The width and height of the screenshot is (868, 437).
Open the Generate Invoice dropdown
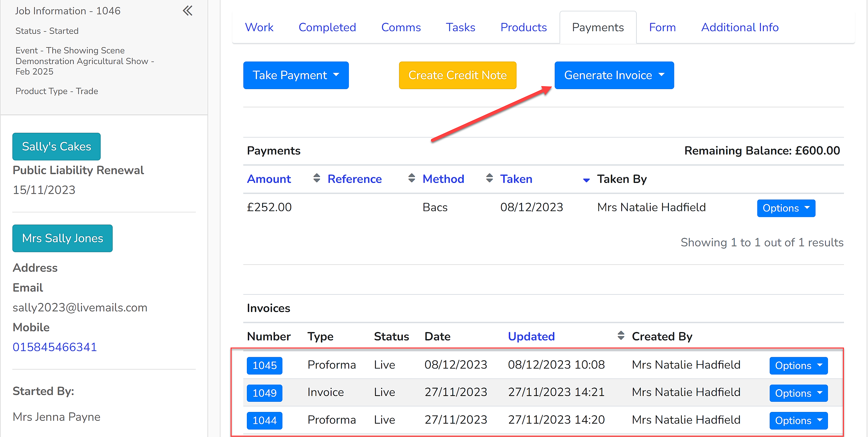[614, 75]
